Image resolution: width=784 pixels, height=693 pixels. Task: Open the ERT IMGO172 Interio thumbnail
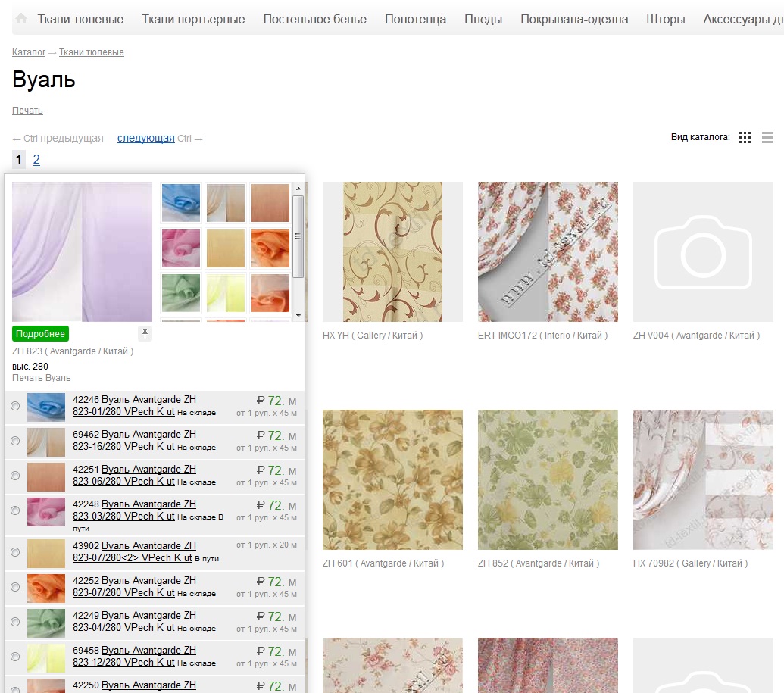coord(548,251)
